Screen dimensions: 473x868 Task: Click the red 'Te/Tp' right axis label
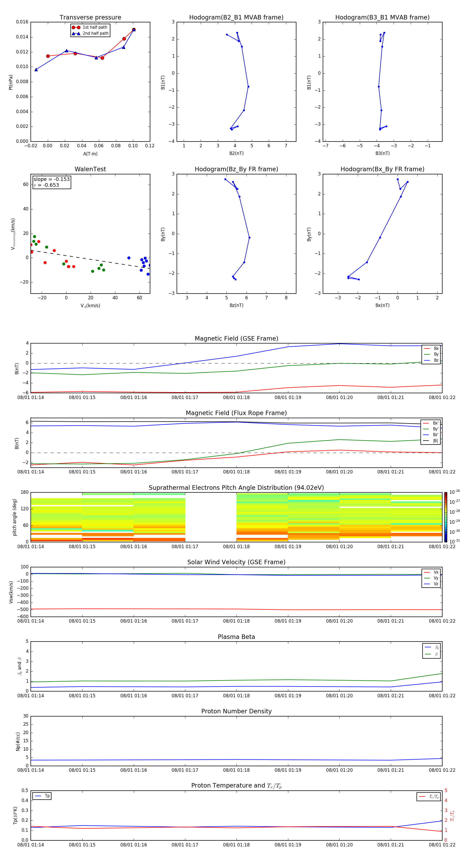452,815
